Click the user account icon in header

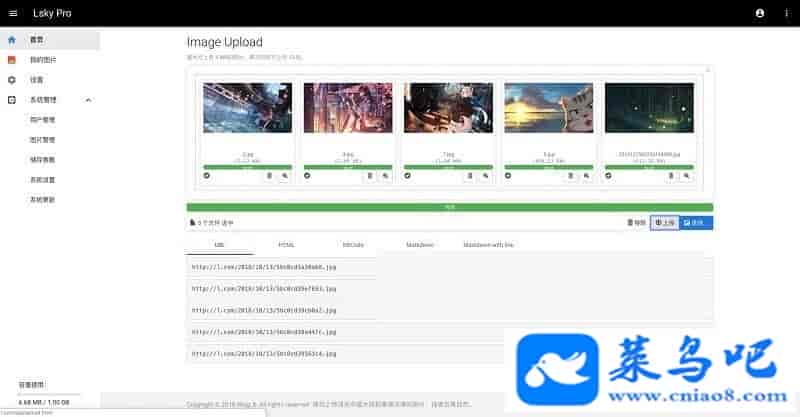[760, 13]
